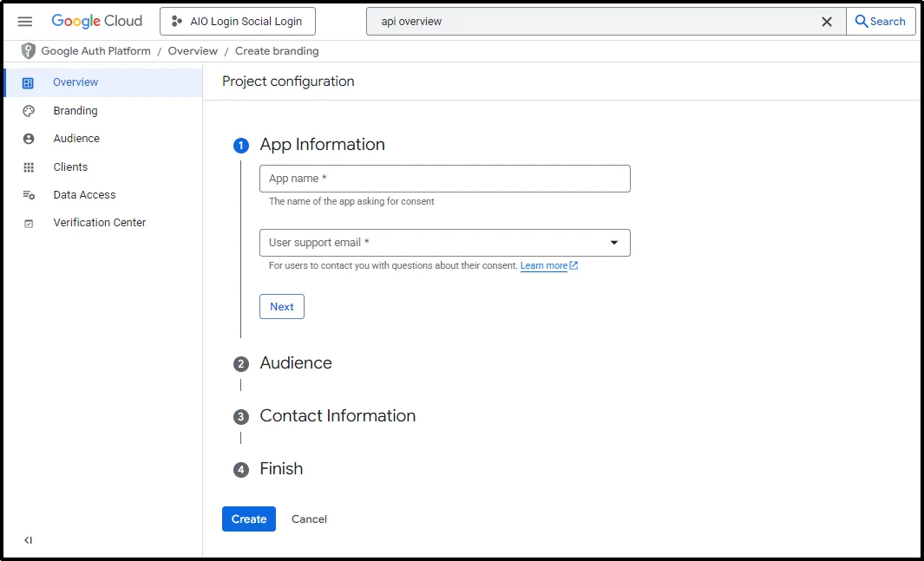
Task: Expand the Finish step
Action: [x=280, y=469]
